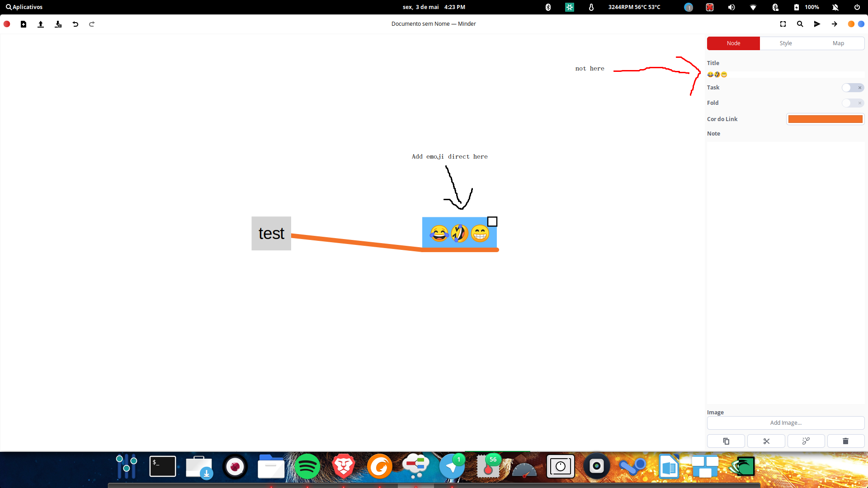This screenshot has width=868, height=488.
Task: Click the Add Image button
Action: pos(786,423)
